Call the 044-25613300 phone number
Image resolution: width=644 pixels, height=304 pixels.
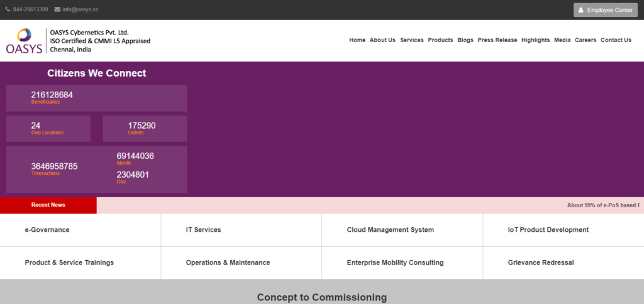[30, 9]
